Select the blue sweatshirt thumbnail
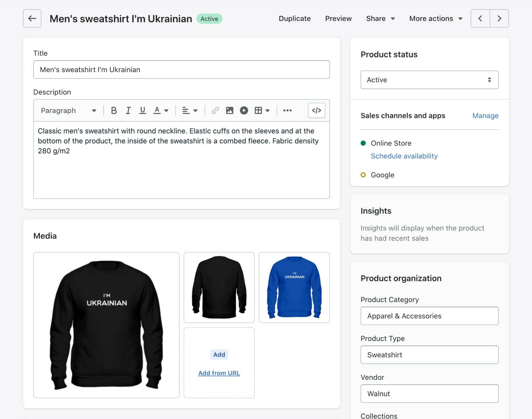This screenshot has height=419, width=532. tap(294, 287)
